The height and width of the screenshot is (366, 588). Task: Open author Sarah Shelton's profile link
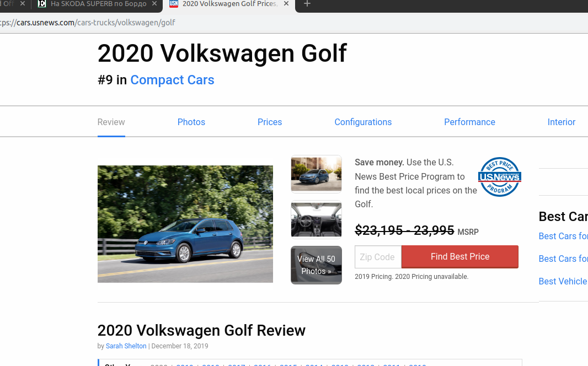click(126, 346)
